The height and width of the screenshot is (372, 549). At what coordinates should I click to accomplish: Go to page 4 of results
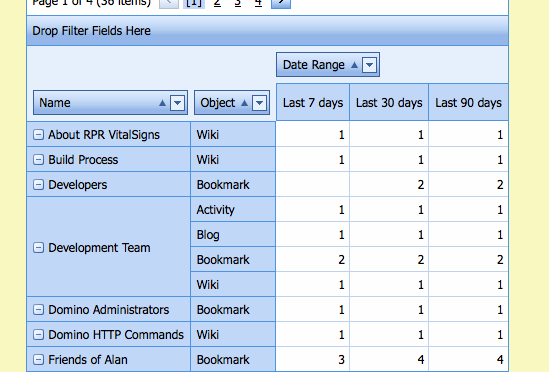click(258, 3)
